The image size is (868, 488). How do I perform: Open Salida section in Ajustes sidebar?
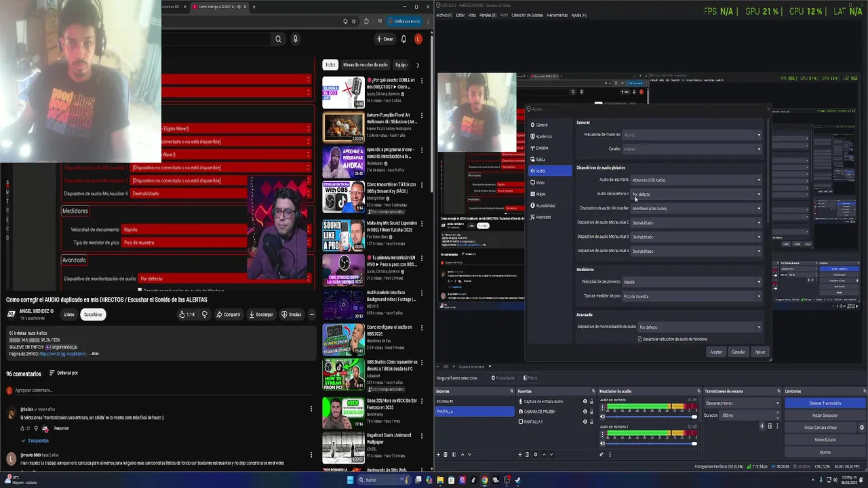550,159
